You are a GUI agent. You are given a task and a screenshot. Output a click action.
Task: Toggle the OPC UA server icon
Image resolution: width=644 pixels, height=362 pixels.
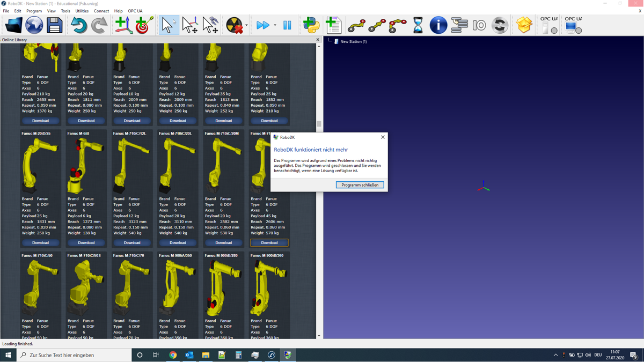click(548, 26)
